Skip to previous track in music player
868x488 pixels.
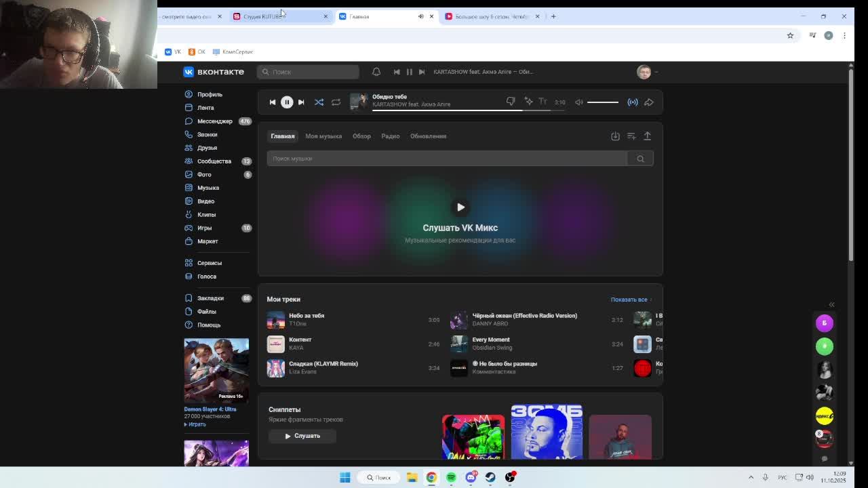[273, 102]
